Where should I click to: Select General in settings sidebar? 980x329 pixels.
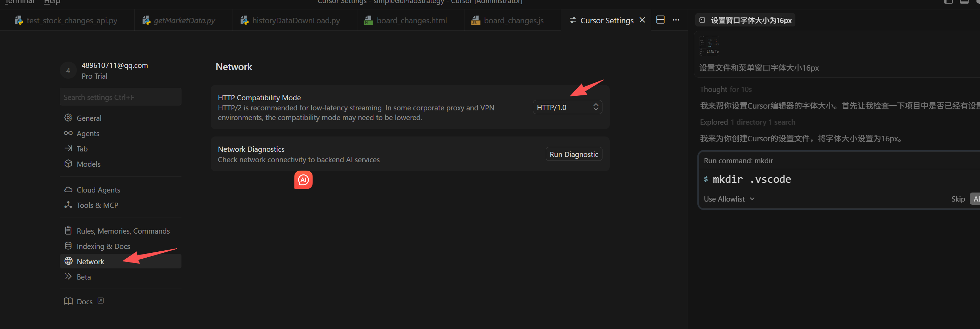(120, 118)
